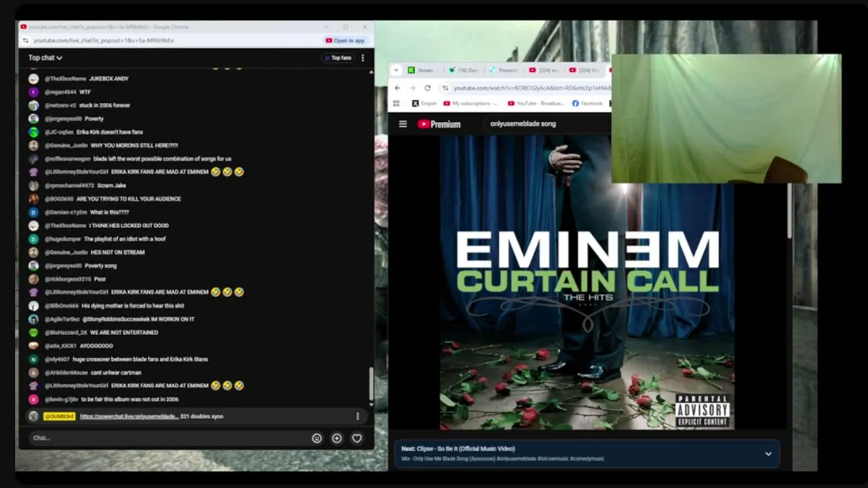Click chat message 'stuck in 2006 forever'
Image resolution: width=868 pixels, height=488 pixels.
(104, 105)
